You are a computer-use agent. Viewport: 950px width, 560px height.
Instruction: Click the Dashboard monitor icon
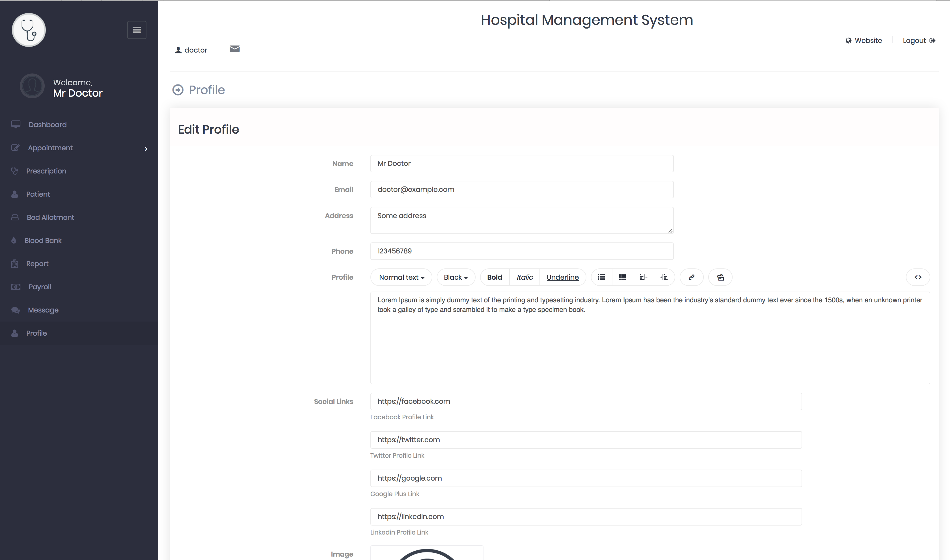tap(16, 125)
